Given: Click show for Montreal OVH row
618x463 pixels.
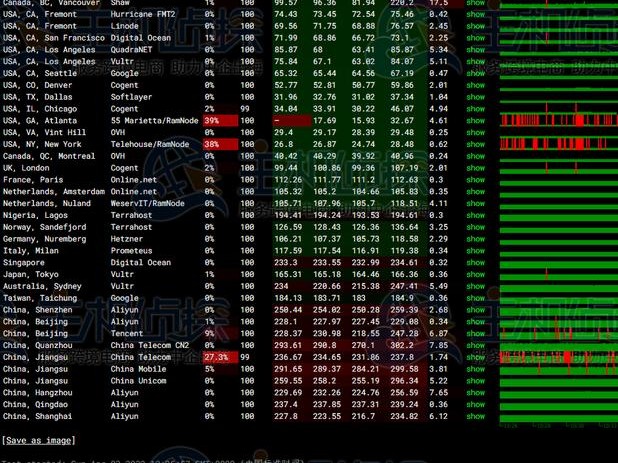Looking at the screenshot, I should coord(476,156).
